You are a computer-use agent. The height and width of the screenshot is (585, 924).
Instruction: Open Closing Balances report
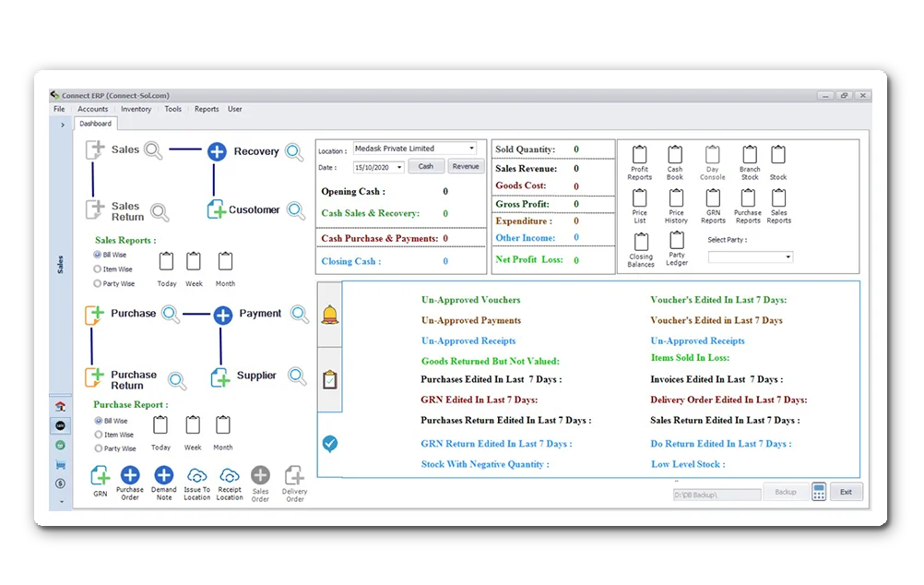pyautogui.click(x=641, y=242)
